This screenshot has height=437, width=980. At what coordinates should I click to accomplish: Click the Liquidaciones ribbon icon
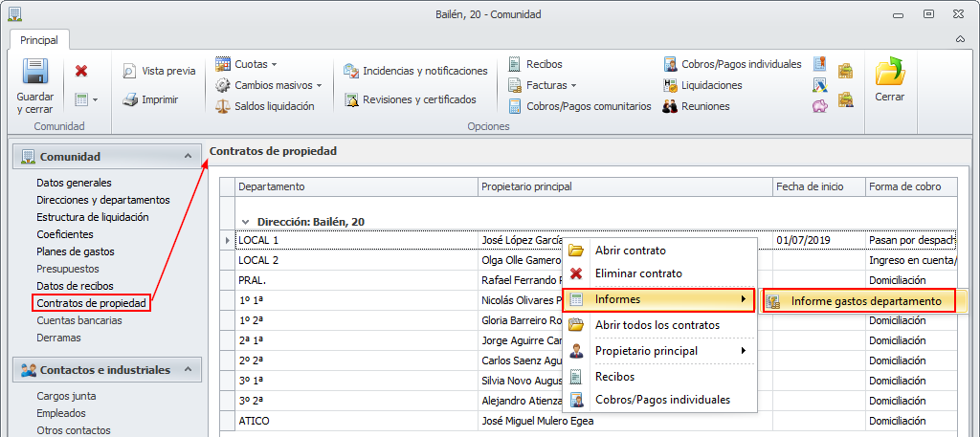tap(671, 85)
